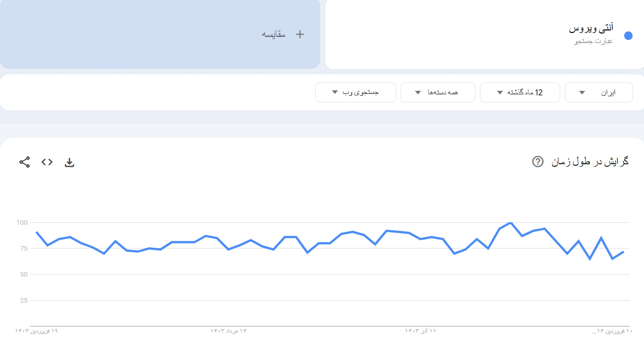
Task: Open the embed code icon
Action: click(x=47, y=162)
